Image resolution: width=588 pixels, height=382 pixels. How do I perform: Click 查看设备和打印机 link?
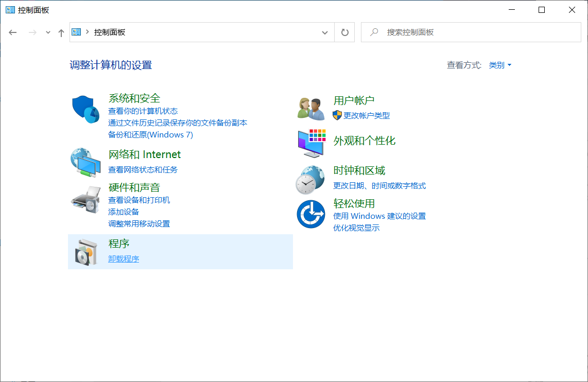click(x=139, y=200)
